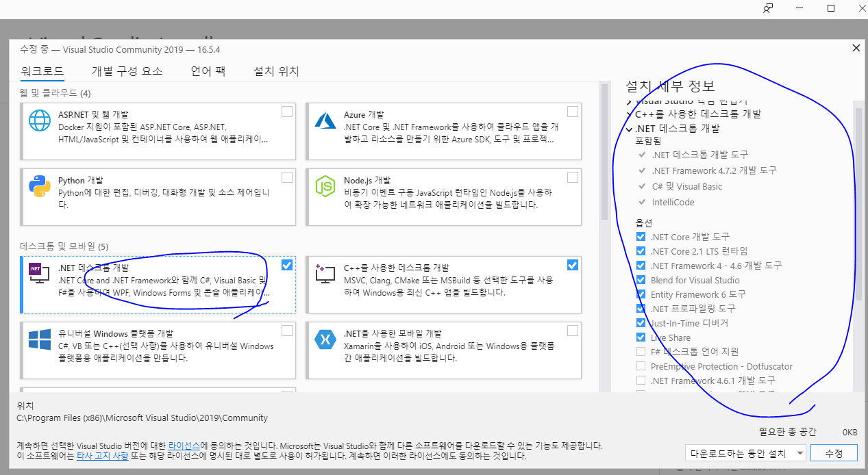
Task: Uncheck .NET 프로파일링 도구 option
Action: point(641,309)
